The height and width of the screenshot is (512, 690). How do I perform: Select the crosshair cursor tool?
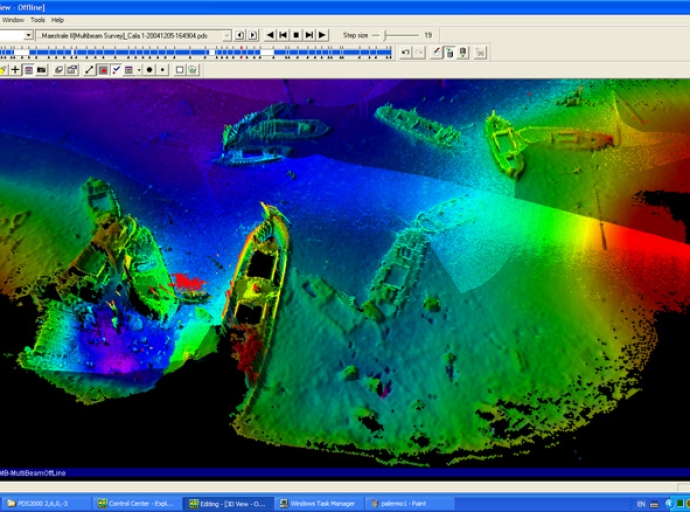[x=16, y=70]
